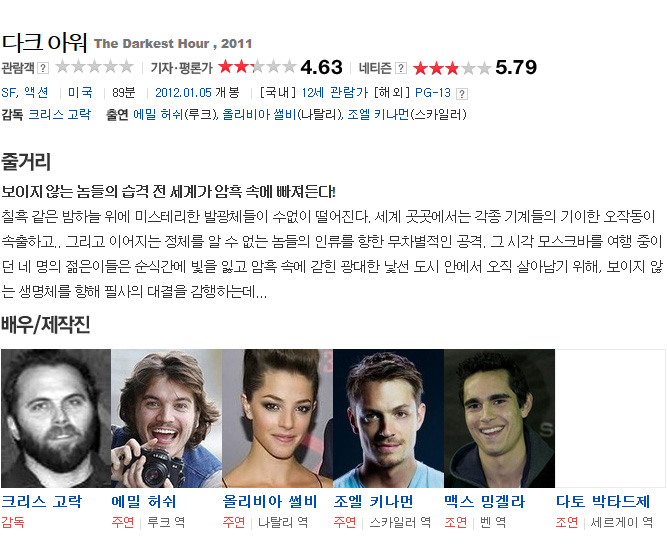Image resolution: width=667 pixels, height=557 pixels.
Task: Open the SF genre link
Action: [9, 93]
